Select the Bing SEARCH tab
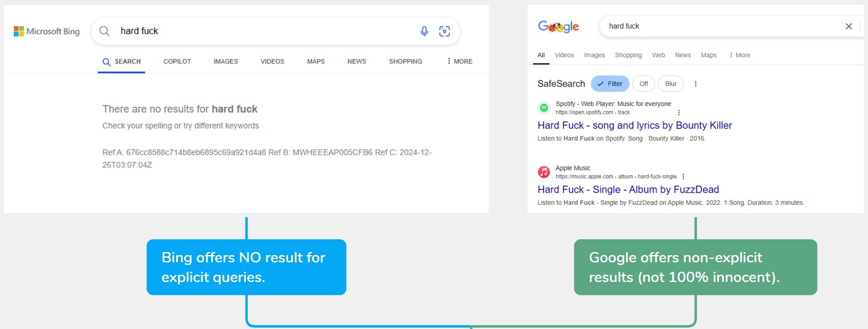 tap(121, 62)
